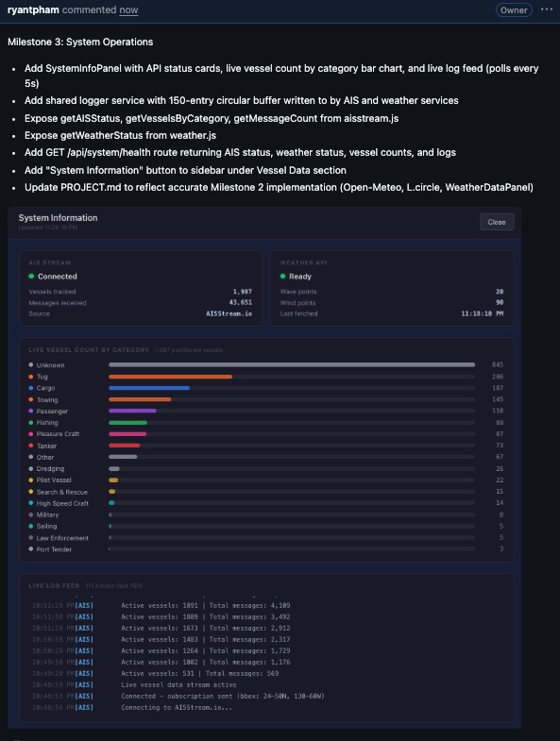
Task: Click the Towing category bar
Action: point(140,400)
